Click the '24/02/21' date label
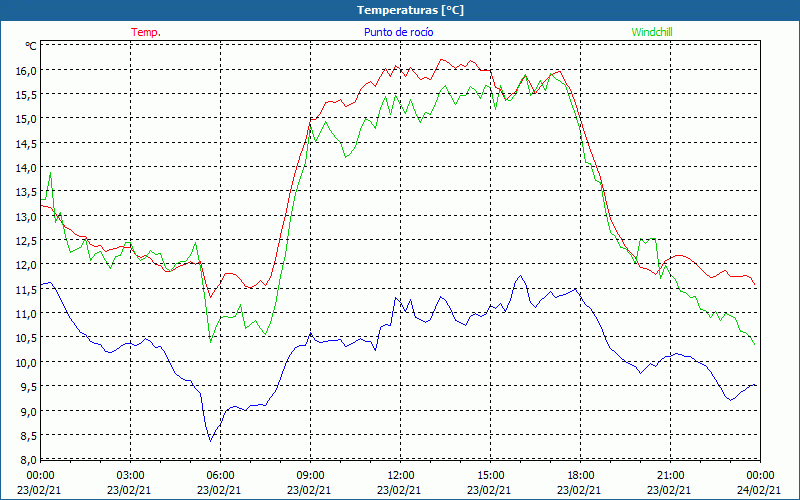The width and height of the screenshot is (800, 500). click(759, 490)
